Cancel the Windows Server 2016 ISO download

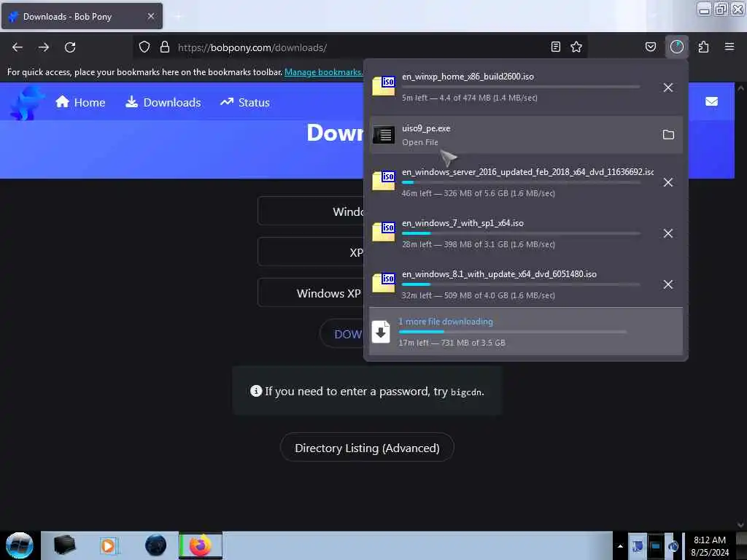[668, 182]
